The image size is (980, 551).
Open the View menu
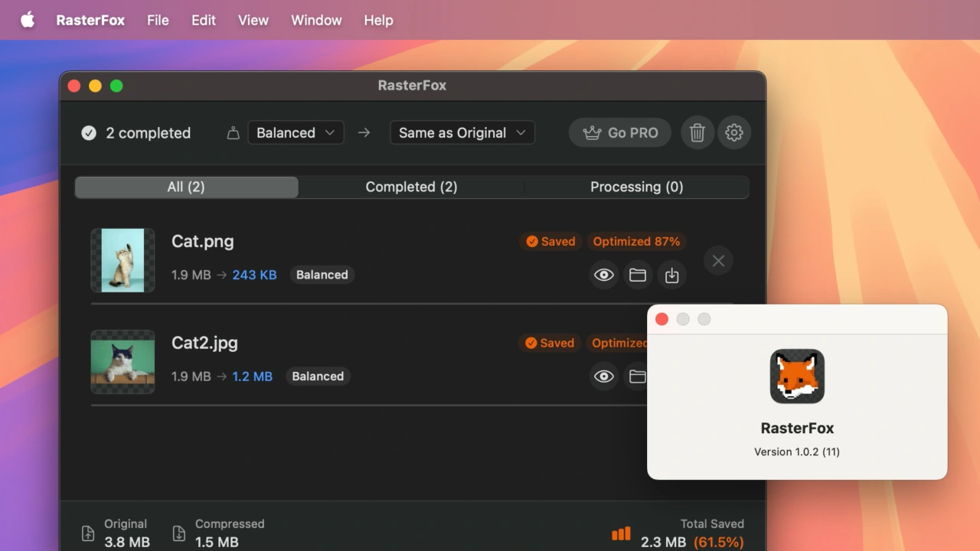[x=253, y=20]
